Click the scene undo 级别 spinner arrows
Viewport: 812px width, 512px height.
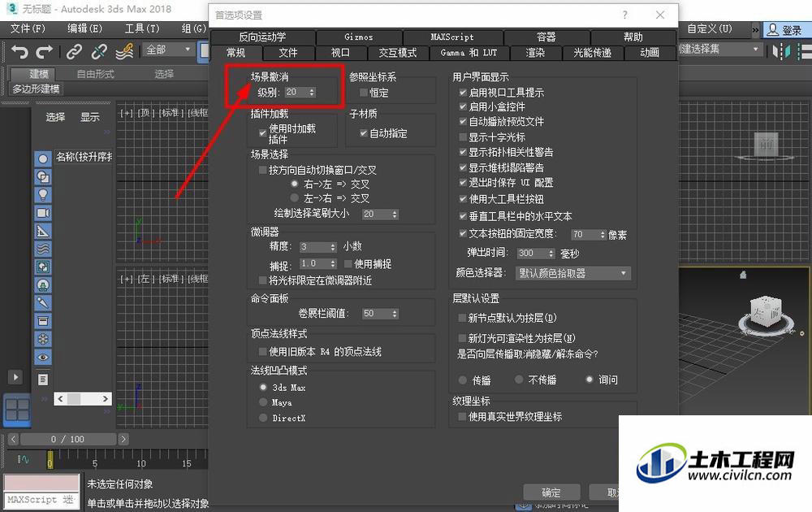[x=312, y=93]
